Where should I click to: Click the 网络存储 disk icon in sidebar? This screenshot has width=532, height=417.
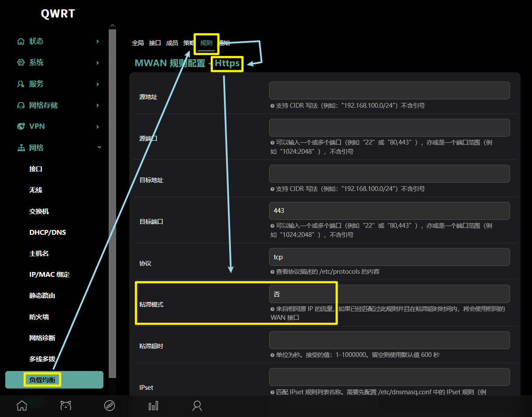pos(21,105)
